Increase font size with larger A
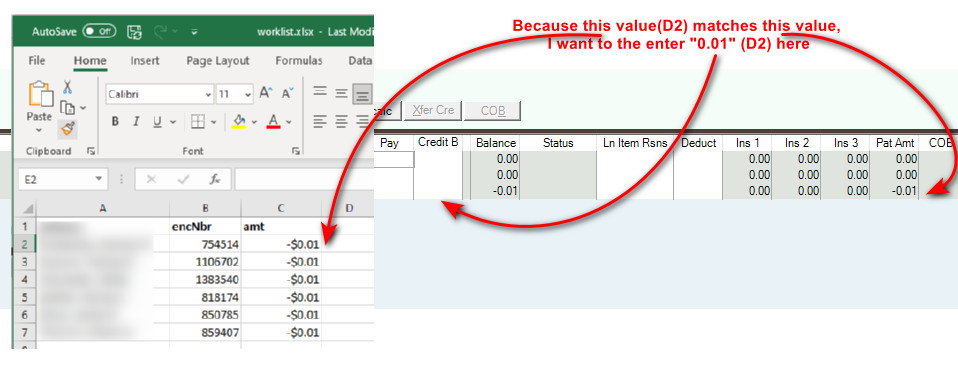Viewport: 958px width, 379px height. [x=265, y=93]
